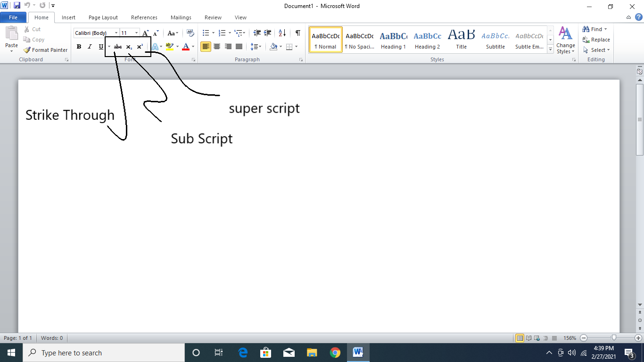Screen dimensions: 644x362
Task: Toggle Italic formatting
Action: click(90, 47)
